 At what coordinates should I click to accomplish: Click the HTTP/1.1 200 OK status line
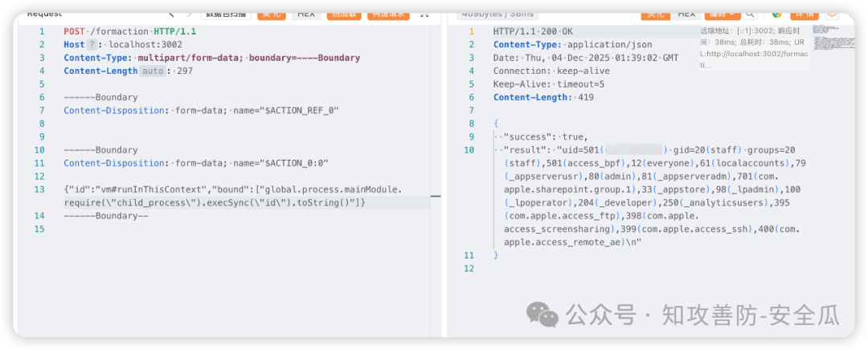[x=533, y=31]
